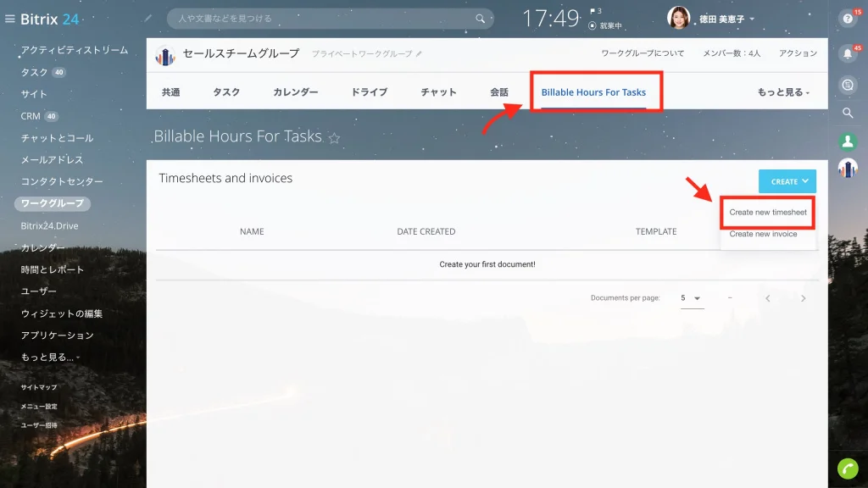Click the right sidebar search icon
The width and height of the screenshot is (868, 488).
[848, 113]
